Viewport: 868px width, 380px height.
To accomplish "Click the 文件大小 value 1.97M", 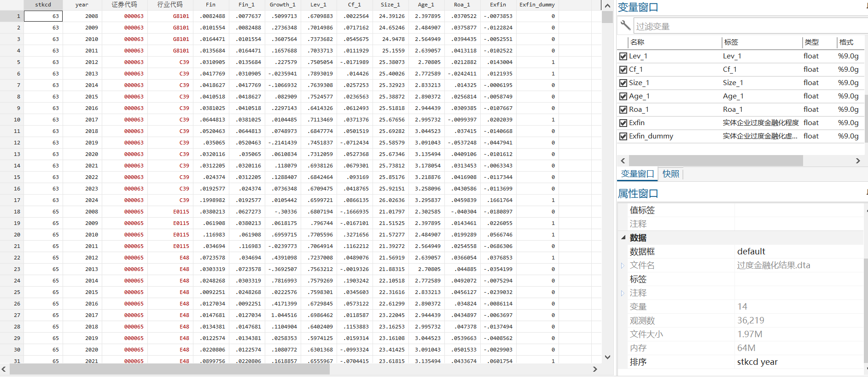I will pyautogui.click(x=750, y=334).
